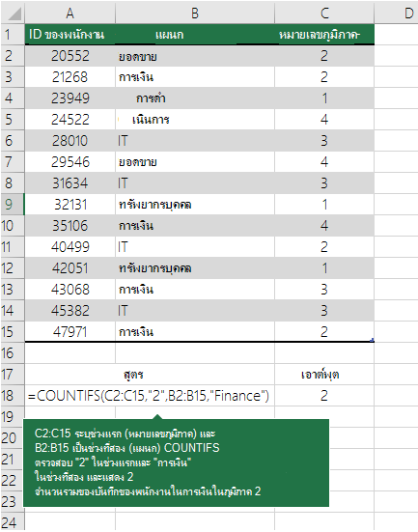Screen dimensions: 418x532
Task: Click department cell 'การเงิน' in row 3
Action: 195,77
